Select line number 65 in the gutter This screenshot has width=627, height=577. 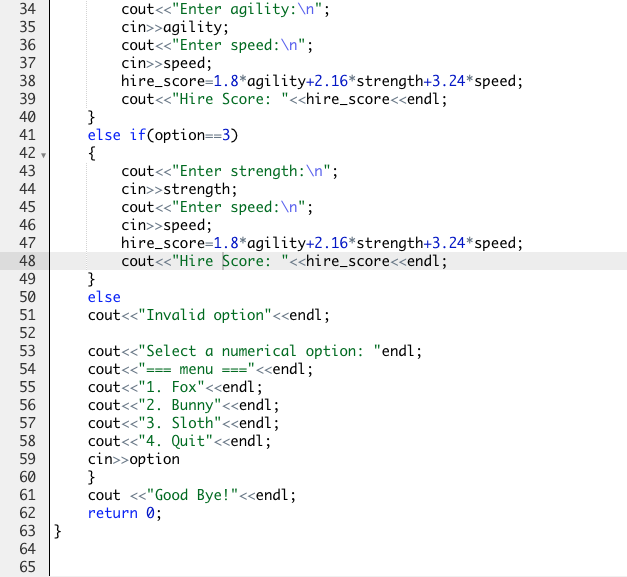[x=27, y=567]
